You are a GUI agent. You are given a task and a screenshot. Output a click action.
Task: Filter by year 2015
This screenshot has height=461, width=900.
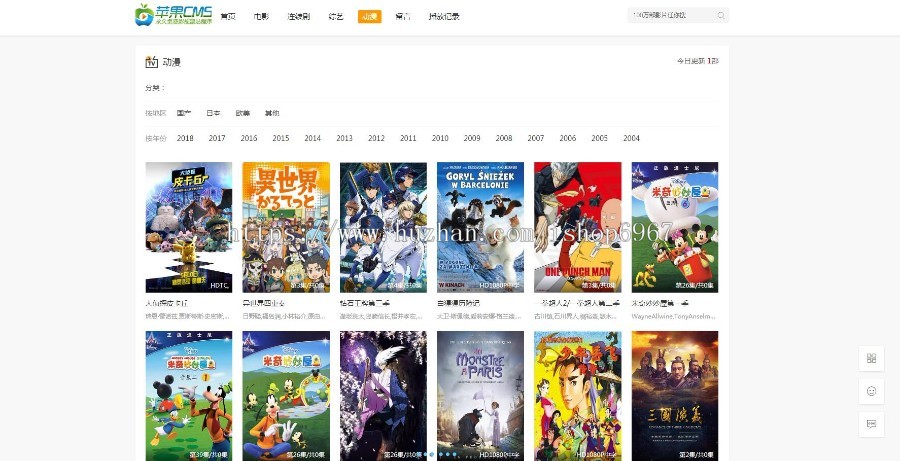click(281, 138)
